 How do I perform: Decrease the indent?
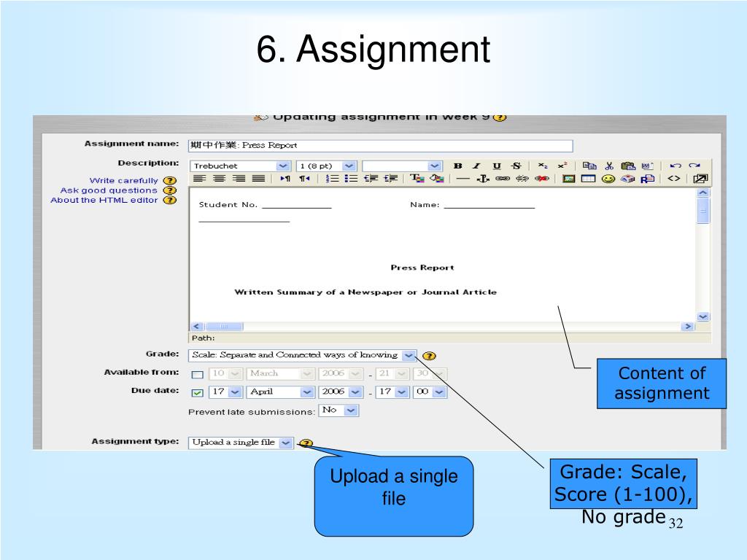click(371, 179)
